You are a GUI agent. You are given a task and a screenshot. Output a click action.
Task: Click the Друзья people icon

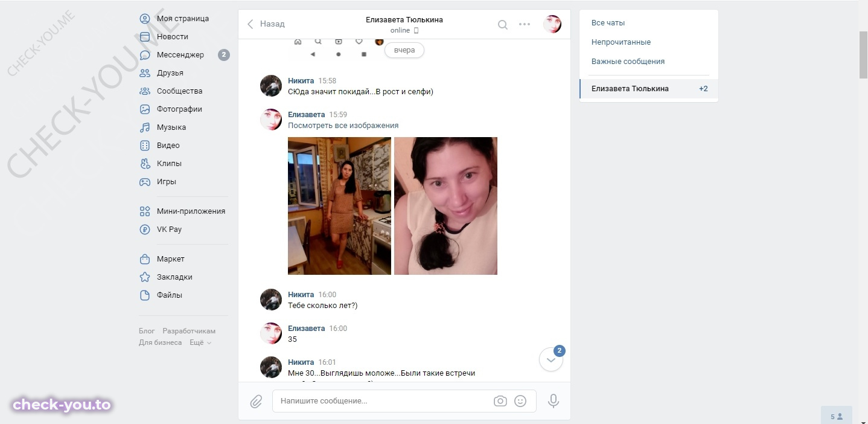[x=145, y=73]
